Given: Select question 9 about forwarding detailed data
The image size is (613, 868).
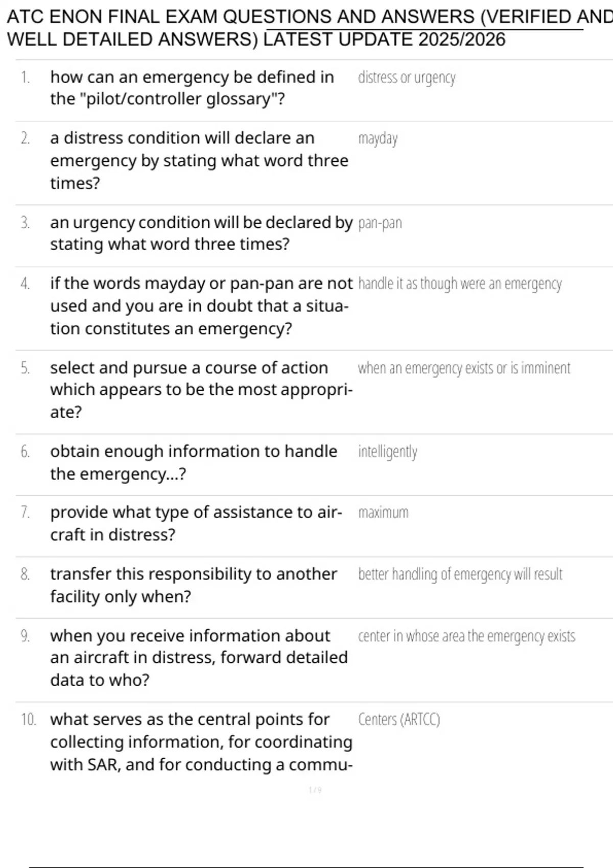Looking at the screenshot, I should point(199,658).
